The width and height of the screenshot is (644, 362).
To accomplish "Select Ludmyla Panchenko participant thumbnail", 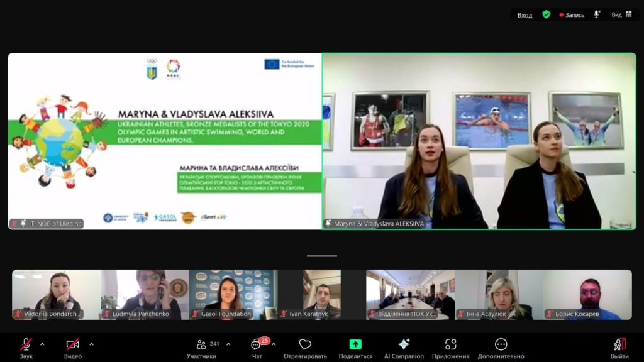I will point(145,295).
